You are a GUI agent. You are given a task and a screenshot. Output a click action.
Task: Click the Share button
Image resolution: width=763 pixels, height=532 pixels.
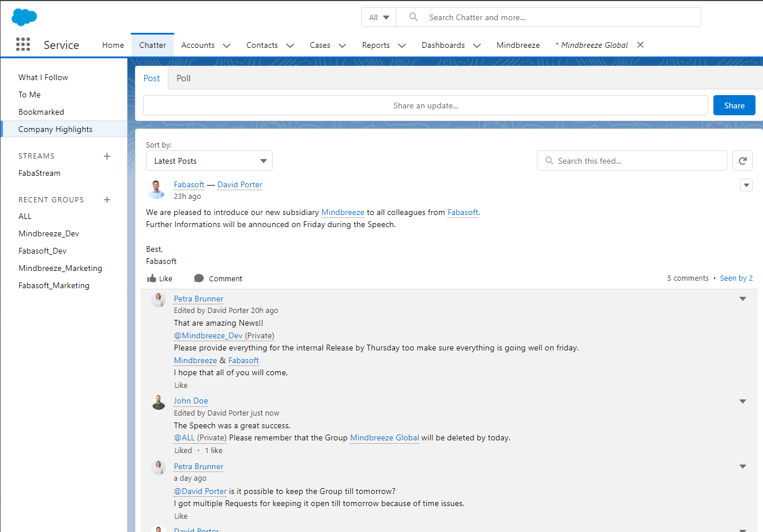click(734, 105)
